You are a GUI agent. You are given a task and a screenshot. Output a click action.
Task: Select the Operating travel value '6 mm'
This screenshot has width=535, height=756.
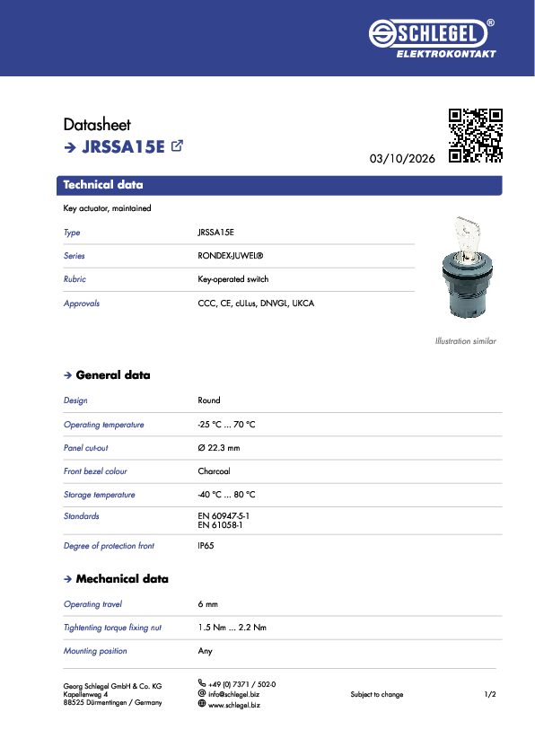(207, 604)
